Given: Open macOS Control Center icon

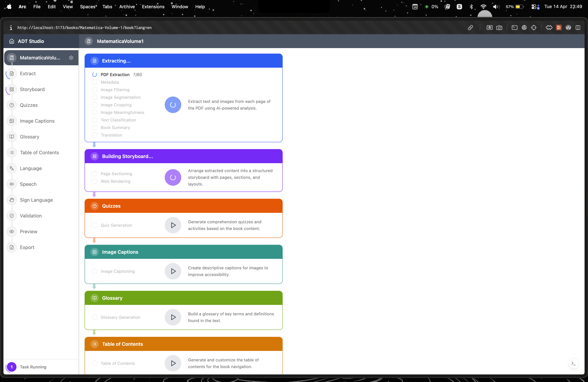Looking at the screenshot, I should [x=535, y=7].
